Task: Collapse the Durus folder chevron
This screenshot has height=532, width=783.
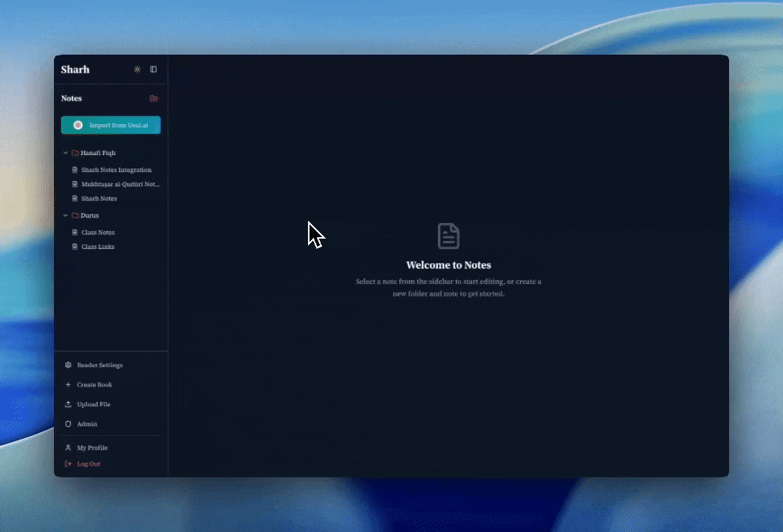Action: pos(66,216)
